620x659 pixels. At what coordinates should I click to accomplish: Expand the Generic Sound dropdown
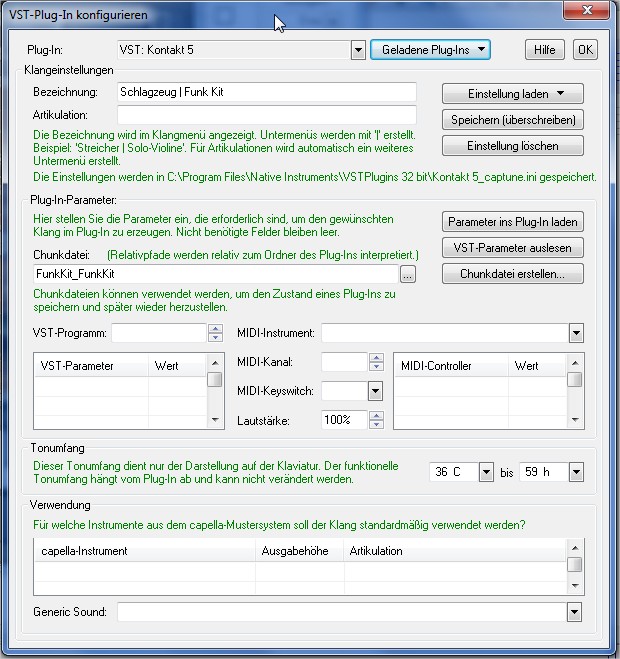tap(574, 611)
